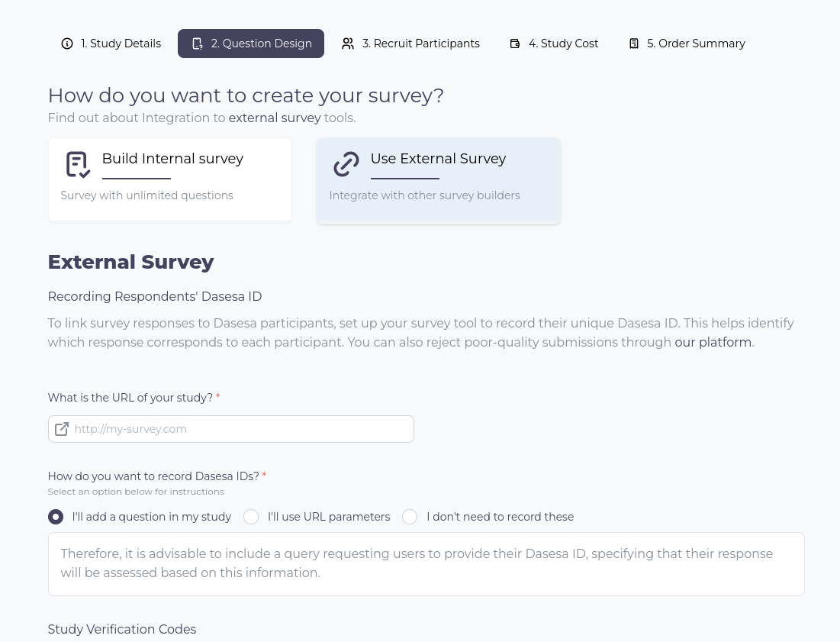Choose the Build Internal survey card
The height and width of the screenshot is (642, 840).
pyautogui.click(x=170, y=179)
